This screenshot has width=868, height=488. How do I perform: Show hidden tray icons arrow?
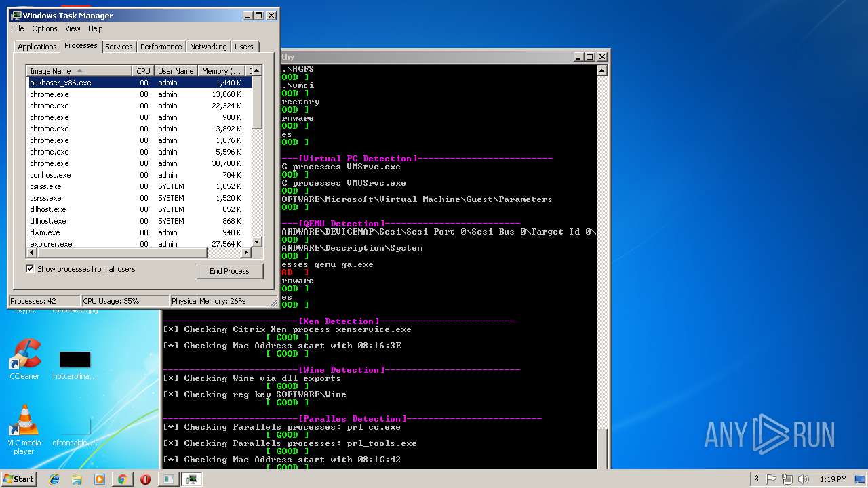point(756,479)
